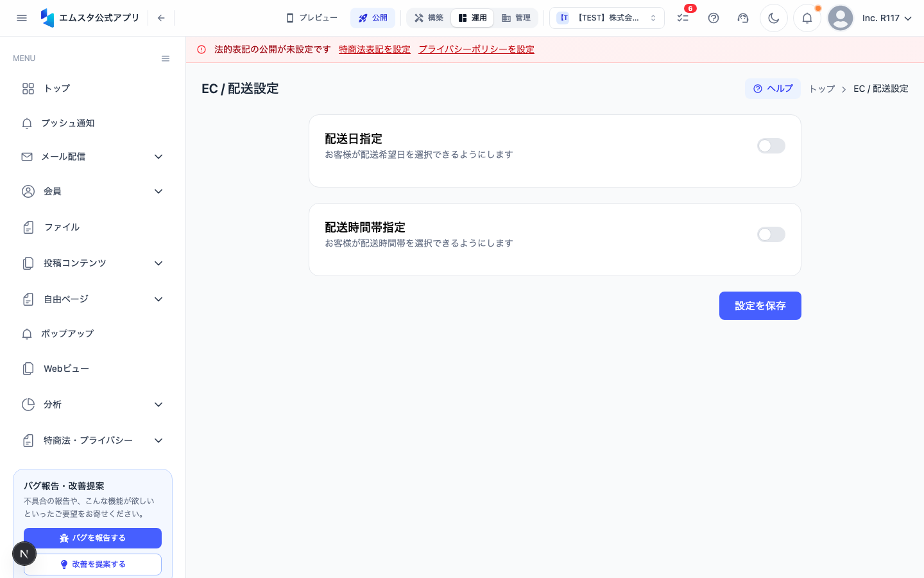
Task: Click the 投稿コンテンツ document icon
Action: [x=28, y=263]
